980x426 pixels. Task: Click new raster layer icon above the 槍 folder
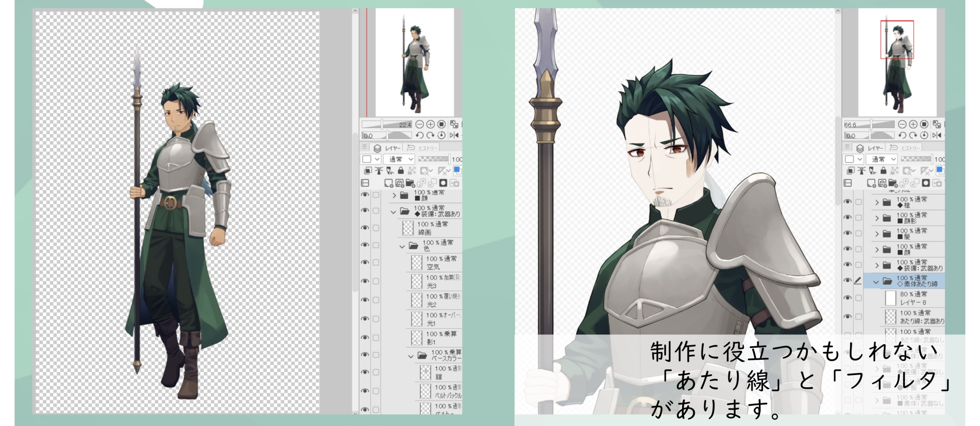871,183
